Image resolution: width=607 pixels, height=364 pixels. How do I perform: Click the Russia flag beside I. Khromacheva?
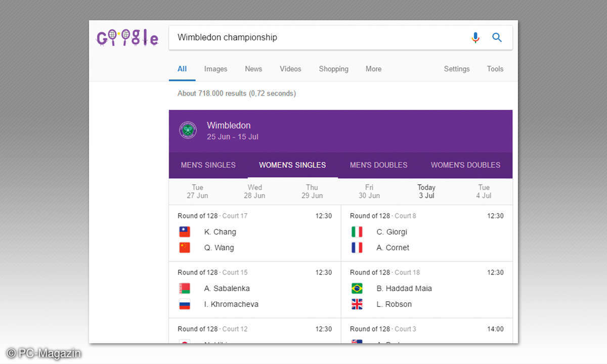pyautogui.click(x=185, y=304)
